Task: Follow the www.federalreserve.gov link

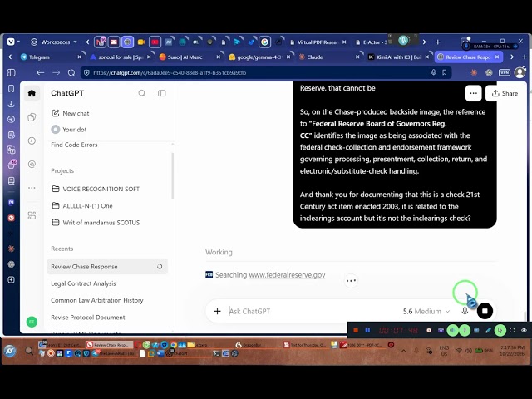Action: (x=287, y=275)
